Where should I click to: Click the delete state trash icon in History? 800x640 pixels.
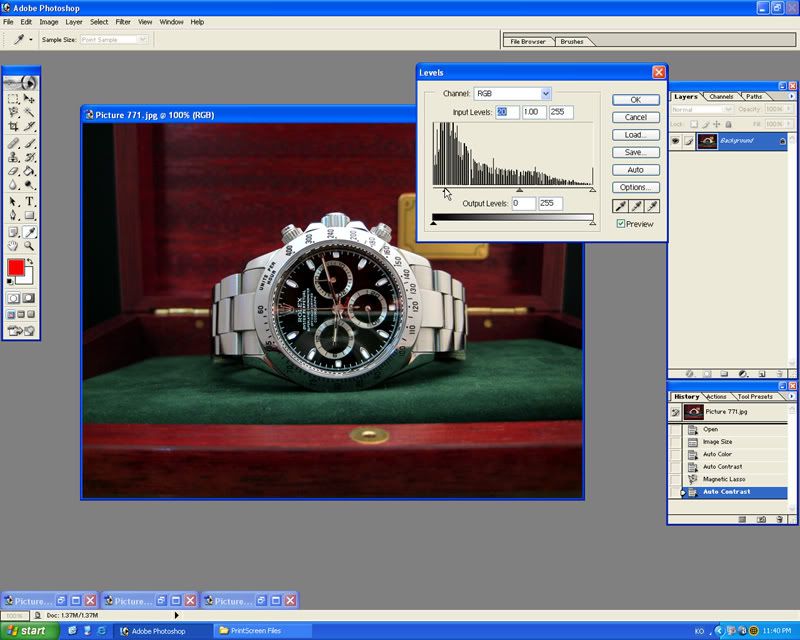coord(779,520)
